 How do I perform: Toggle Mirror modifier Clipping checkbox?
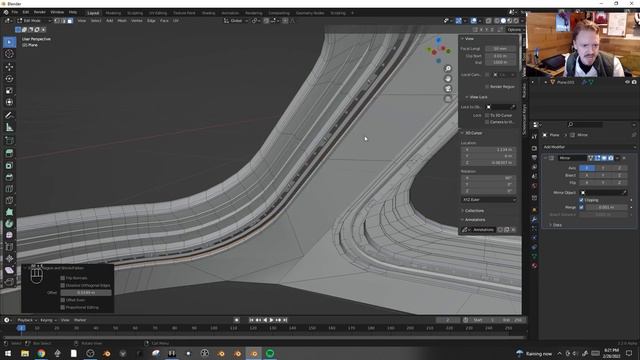pyautogui.click(x=581, y=200)
